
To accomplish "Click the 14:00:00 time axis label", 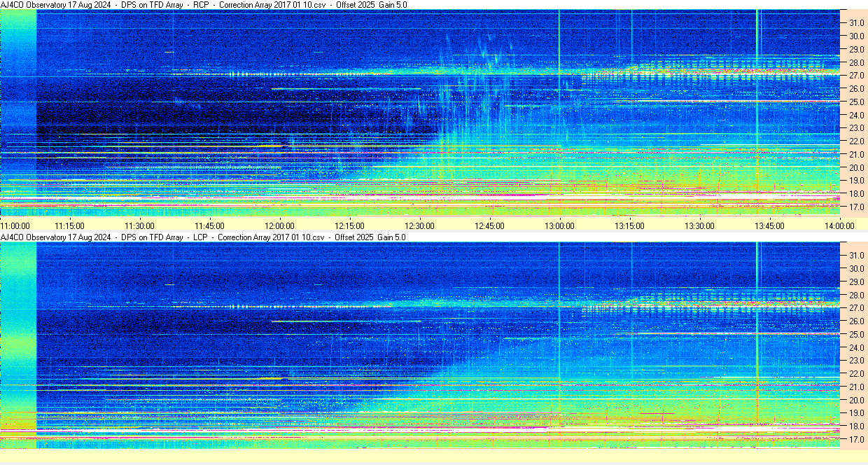I will tap(839, 225).
